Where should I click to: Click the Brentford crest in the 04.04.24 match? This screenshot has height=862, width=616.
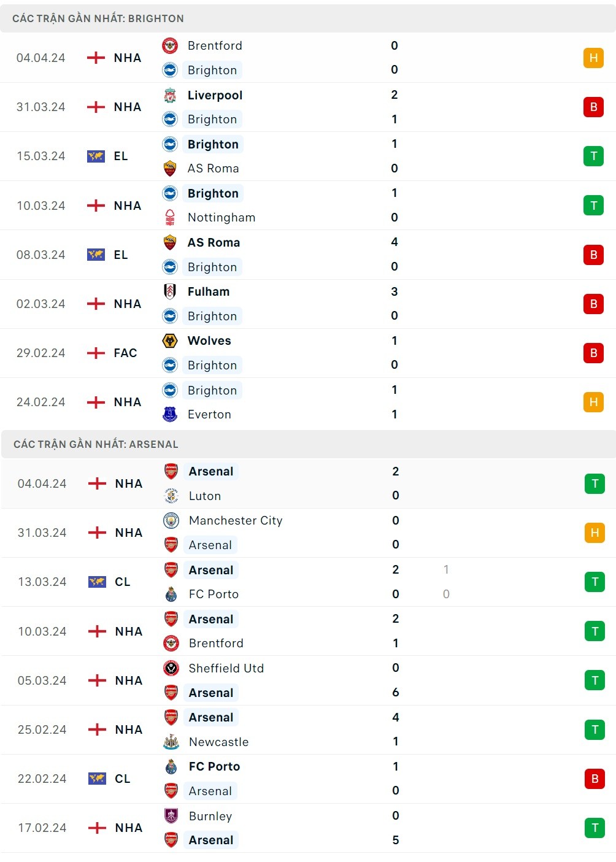pyautogui.click(x=170, y=45)
